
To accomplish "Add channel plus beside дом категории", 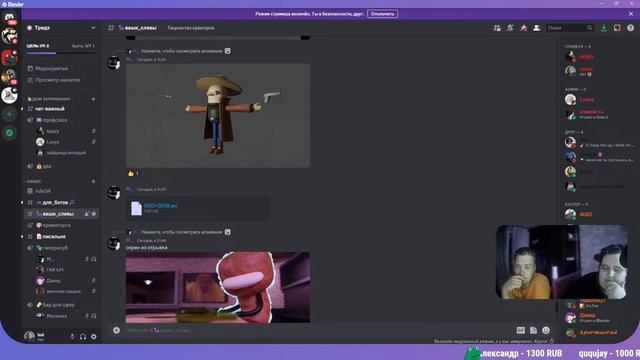I will click(x=93, y=99).
